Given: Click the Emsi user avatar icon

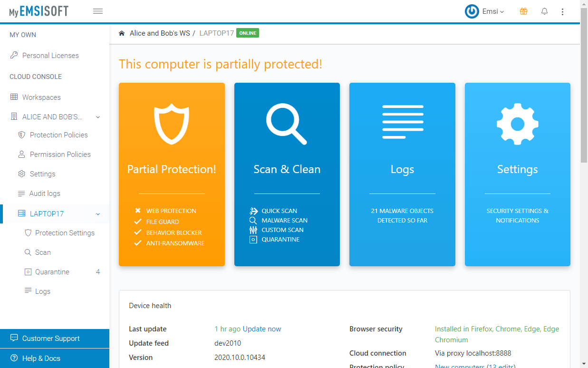Looking at the screenshot, I should [472, 11].
